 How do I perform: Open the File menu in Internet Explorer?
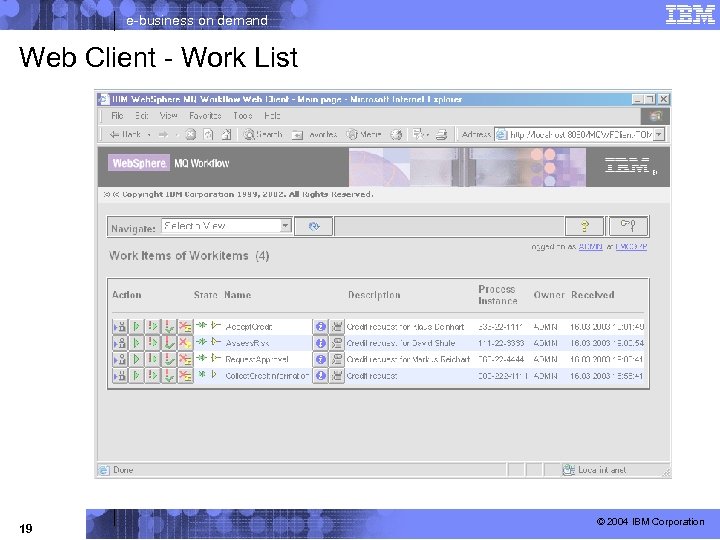(118, 116)
